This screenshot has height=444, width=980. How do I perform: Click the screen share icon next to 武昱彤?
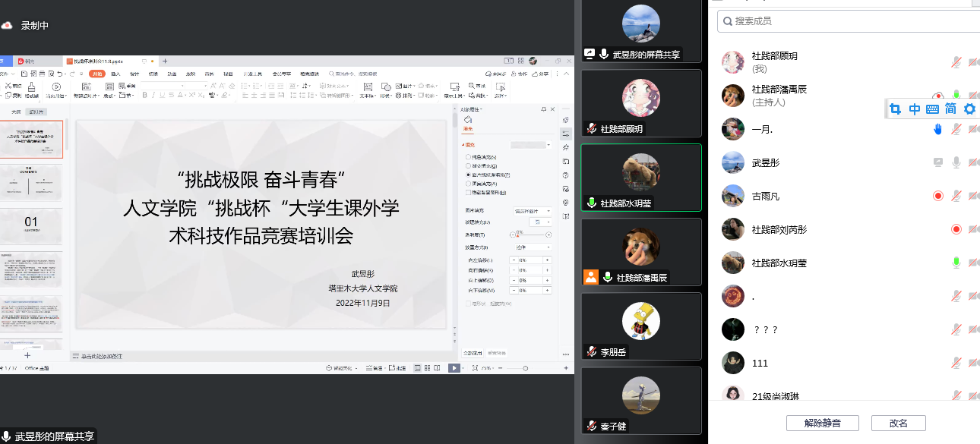click(x=938, y=162)
